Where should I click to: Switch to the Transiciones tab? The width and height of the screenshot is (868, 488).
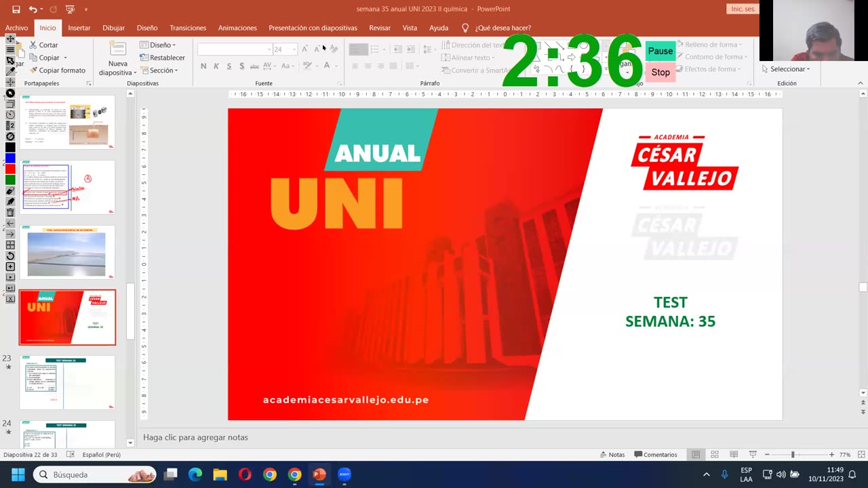pos(188,28)
